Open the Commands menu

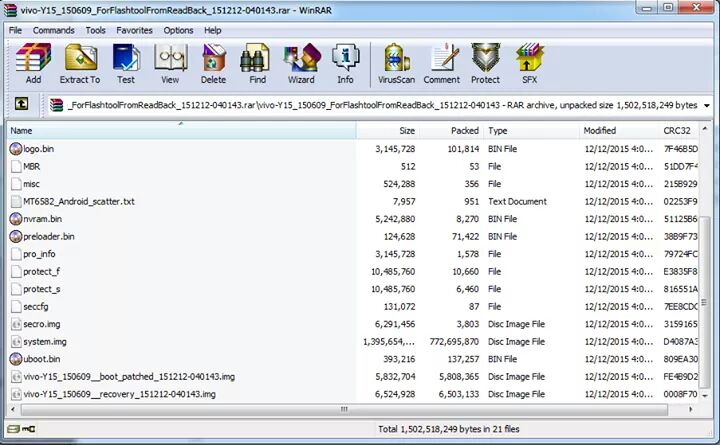click(54, 30)
